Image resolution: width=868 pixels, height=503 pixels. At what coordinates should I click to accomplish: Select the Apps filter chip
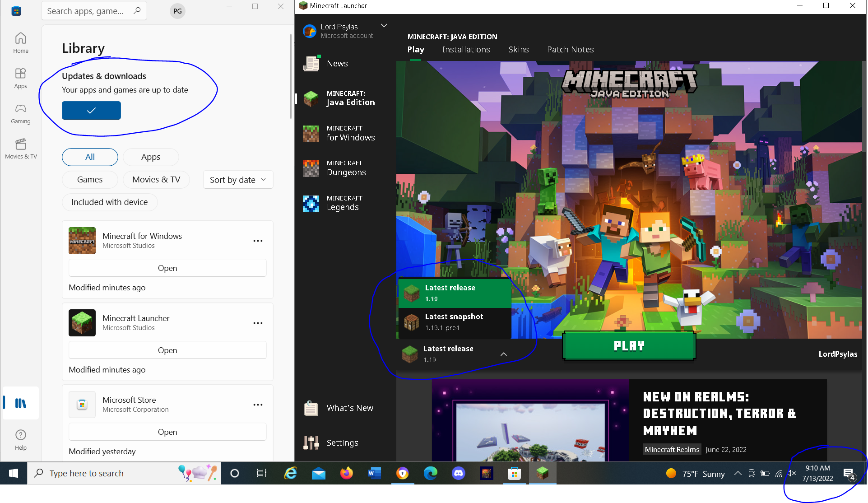(151, 157)
